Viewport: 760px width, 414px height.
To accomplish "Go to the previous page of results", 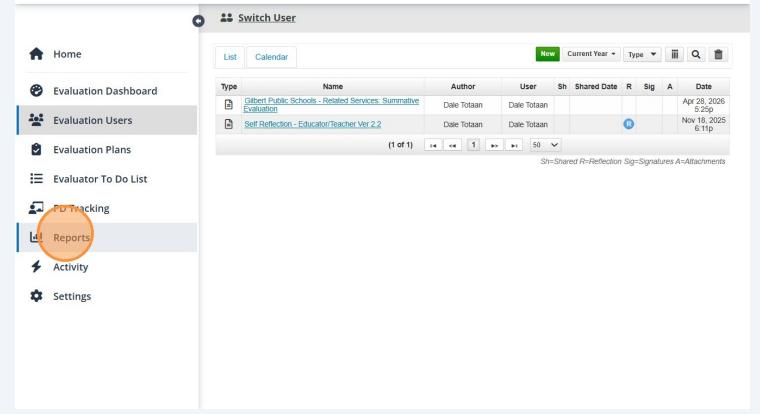I will point(452,145).
